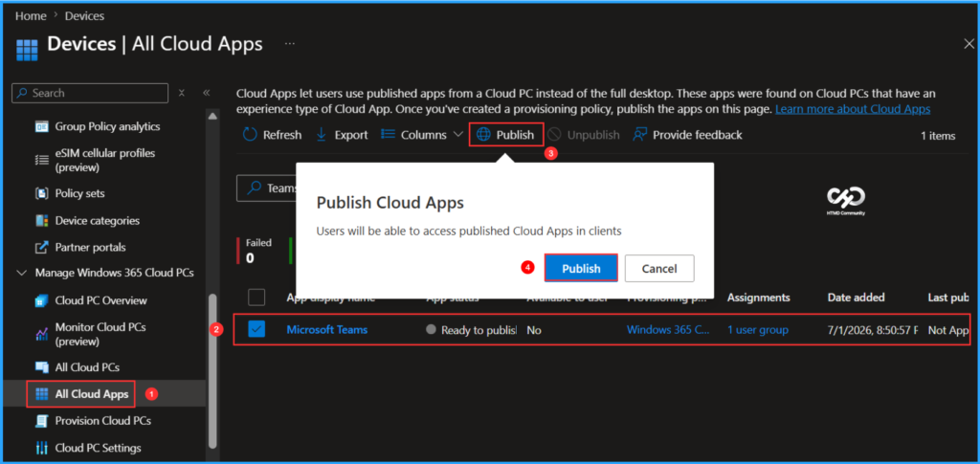
Task: Click the Partner portals external link icon
Action: coord(41,247)
